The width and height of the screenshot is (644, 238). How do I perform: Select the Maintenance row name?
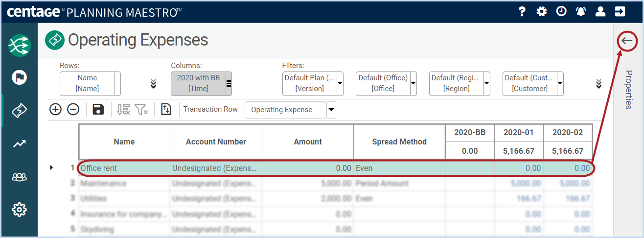click(x=124, y=183)
